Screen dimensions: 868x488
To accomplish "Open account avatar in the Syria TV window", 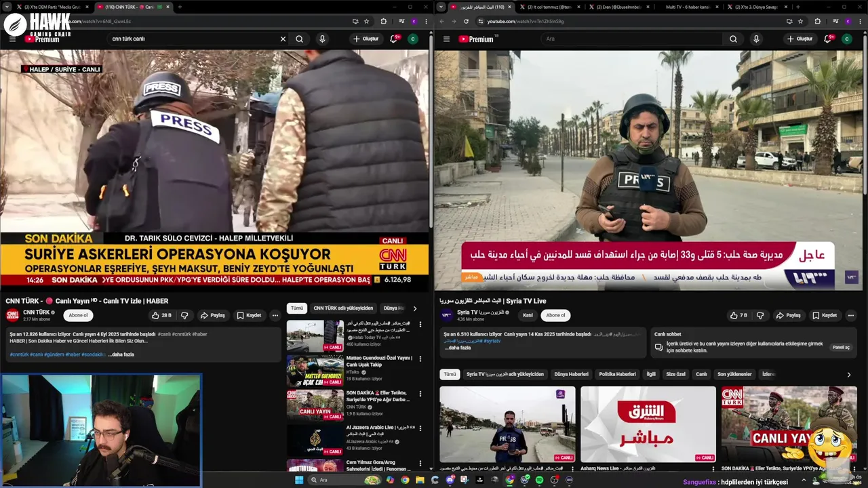I will click(x=847, y=39).
